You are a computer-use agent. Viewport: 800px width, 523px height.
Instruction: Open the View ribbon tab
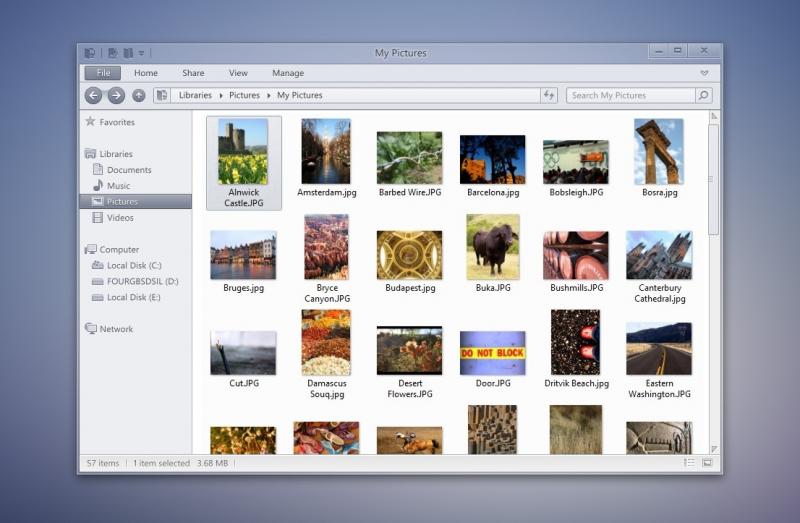[x=238, y=73]
